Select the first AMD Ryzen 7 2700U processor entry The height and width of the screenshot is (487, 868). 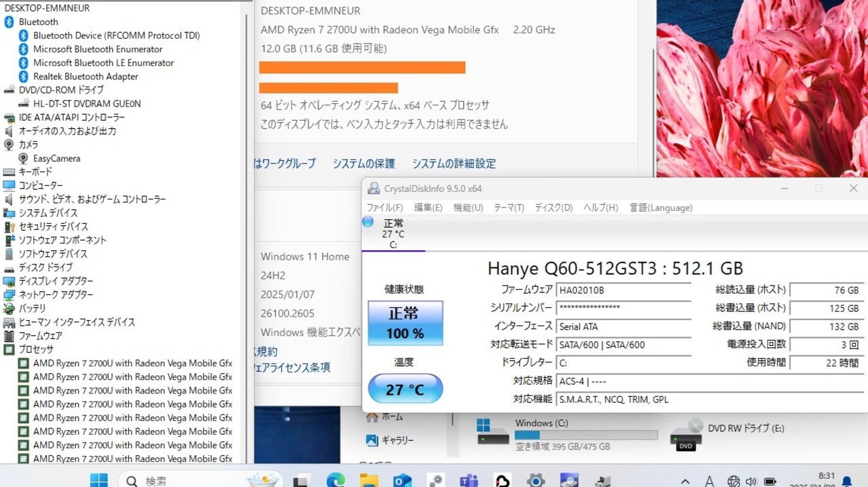point(133,363)
